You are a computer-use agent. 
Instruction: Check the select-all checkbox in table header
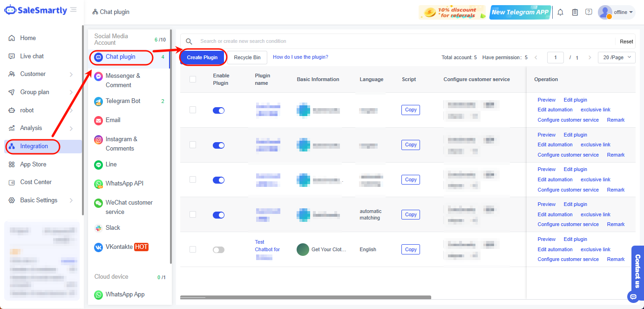point(193,79)
